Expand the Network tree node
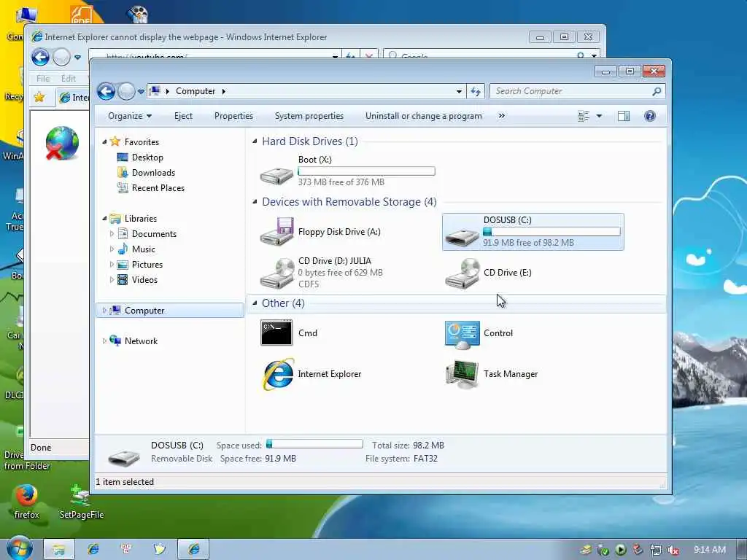The image size is (747, 560). tap(104, 341)
